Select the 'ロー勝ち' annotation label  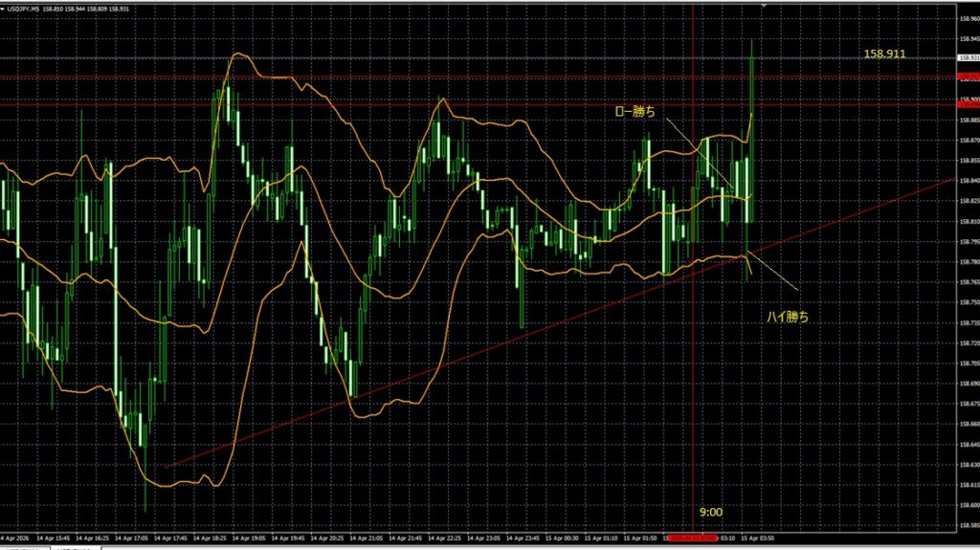635,111
